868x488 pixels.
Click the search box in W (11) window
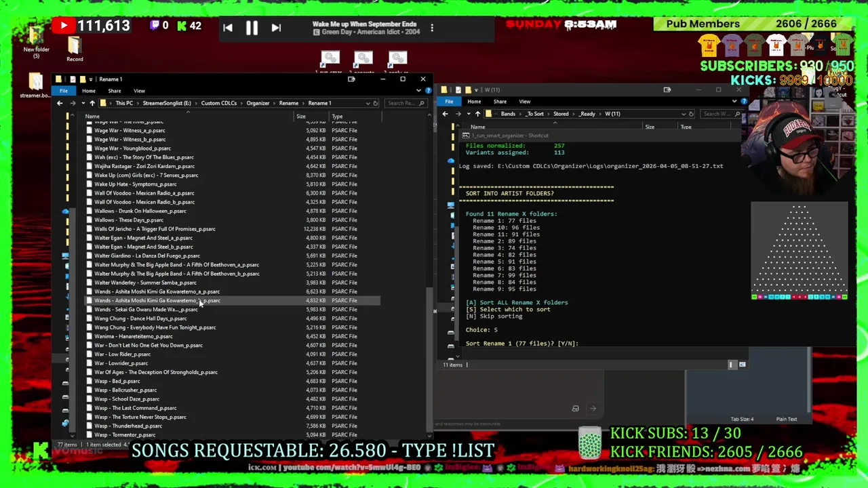tap(719, 114)
